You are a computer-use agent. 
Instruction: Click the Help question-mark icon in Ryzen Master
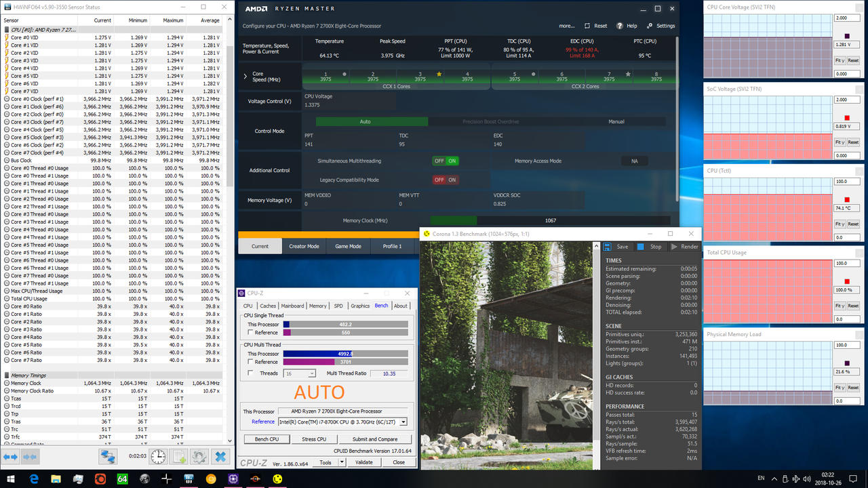[x=621, y=25]
